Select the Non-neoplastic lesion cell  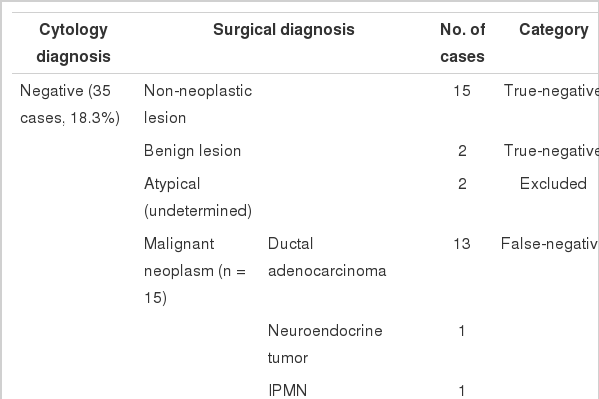point(198,104)
